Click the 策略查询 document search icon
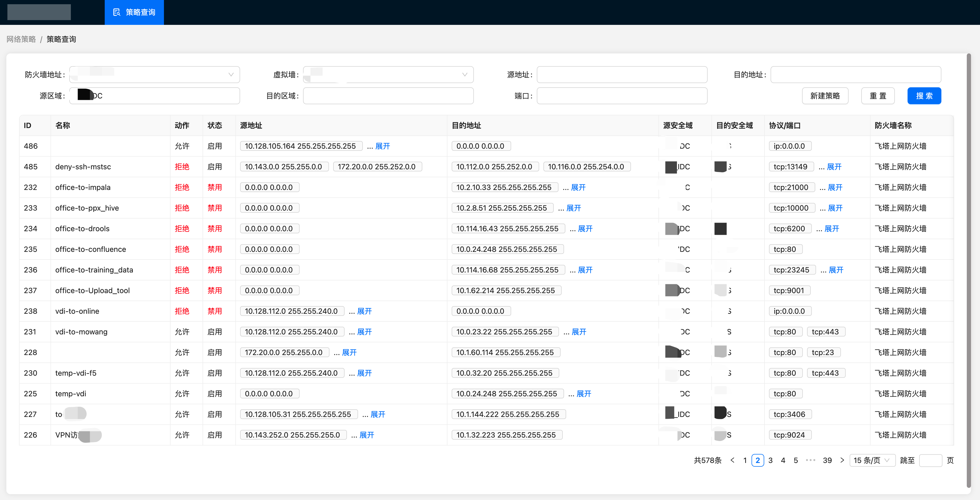 click(x=116, y=12)
